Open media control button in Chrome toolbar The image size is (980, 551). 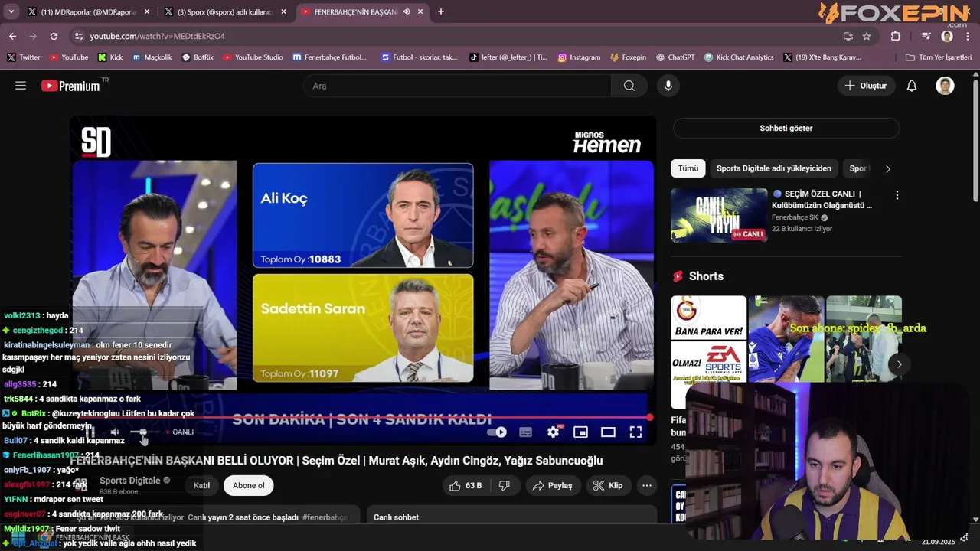[926, 36]
